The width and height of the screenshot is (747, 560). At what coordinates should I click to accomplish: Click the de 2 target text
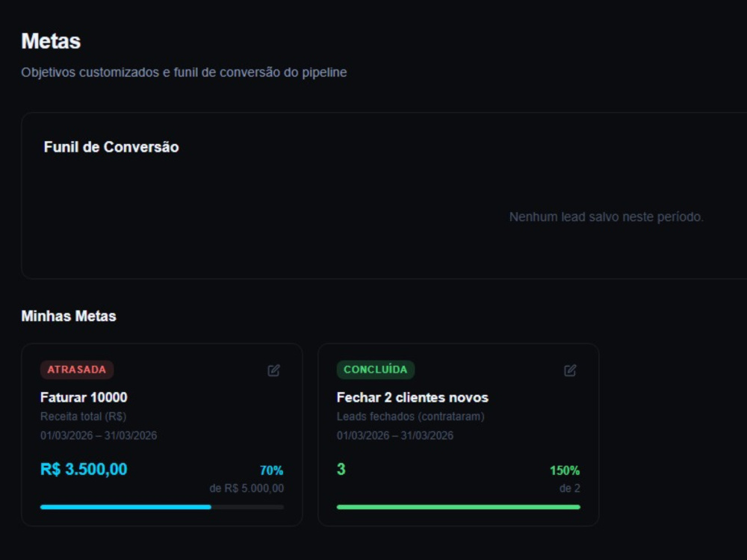point(570,488)
